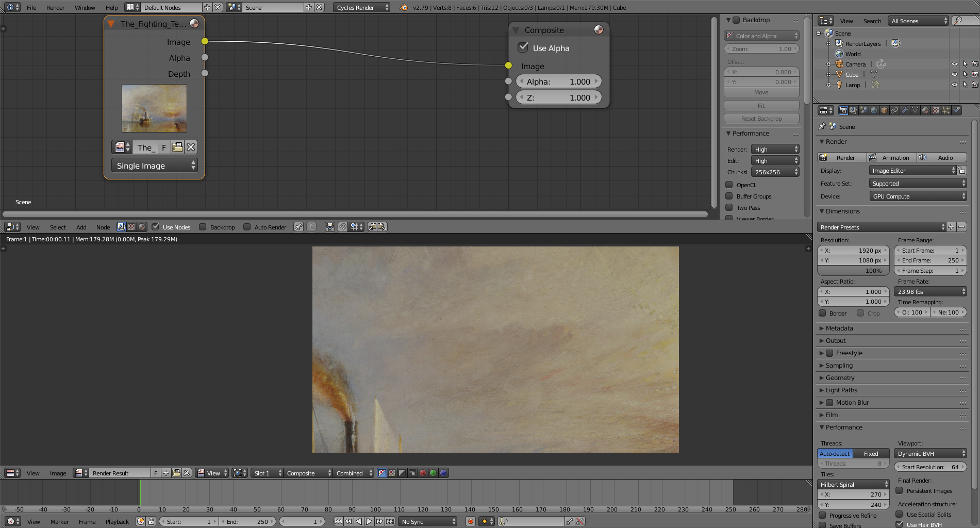Click the copy nodes icon in the node header
The height and width of the screenshot is (528, 980).
click(x=372, y=227)
